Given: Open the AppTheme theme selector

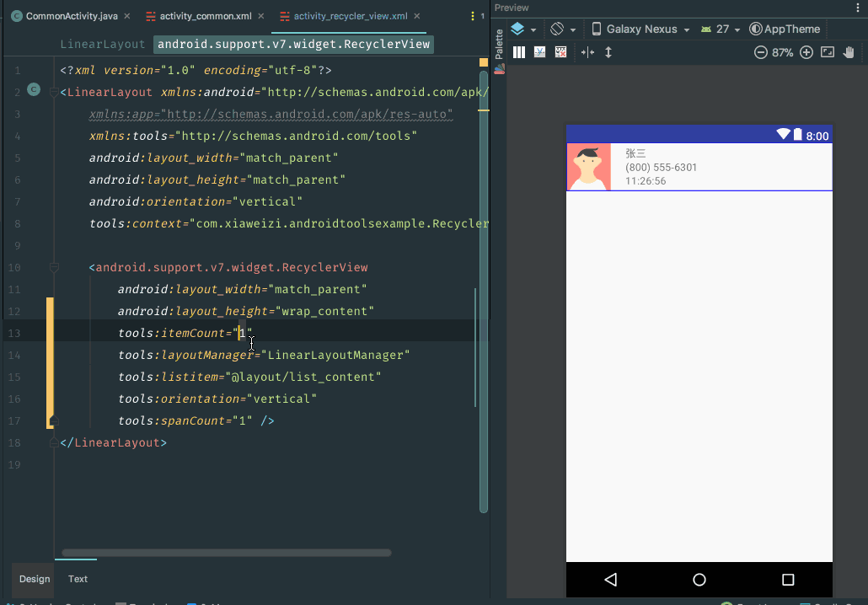Looking at the screenshot, I should click(x=785, y=29).
